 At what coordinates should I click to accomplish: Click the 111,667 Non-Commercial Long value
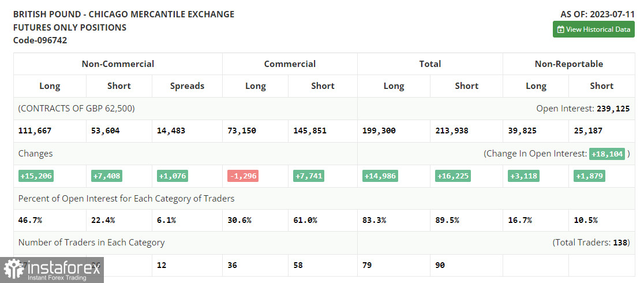point(35,131)
